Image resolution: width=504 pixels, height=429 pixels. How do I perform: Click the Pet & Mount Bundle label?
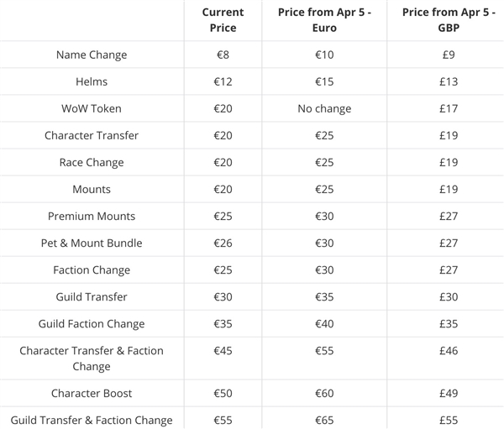[x=92, y=243]
